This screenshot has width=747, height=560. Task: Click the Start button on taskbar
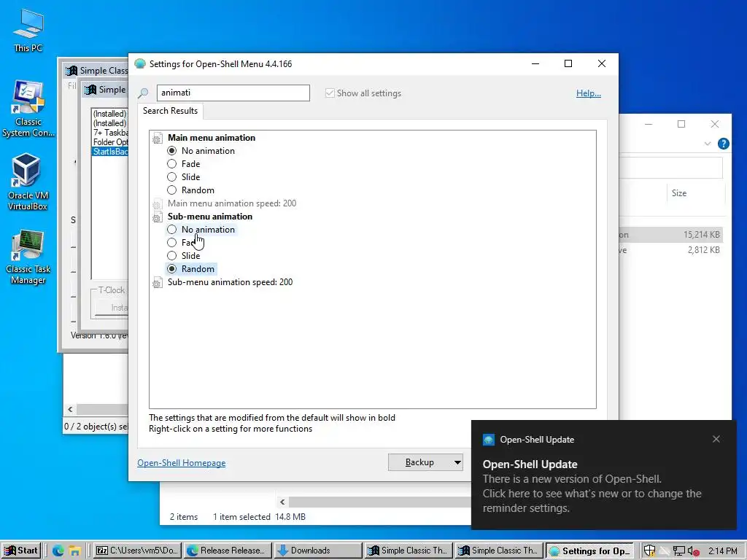(x=21, y=551)
